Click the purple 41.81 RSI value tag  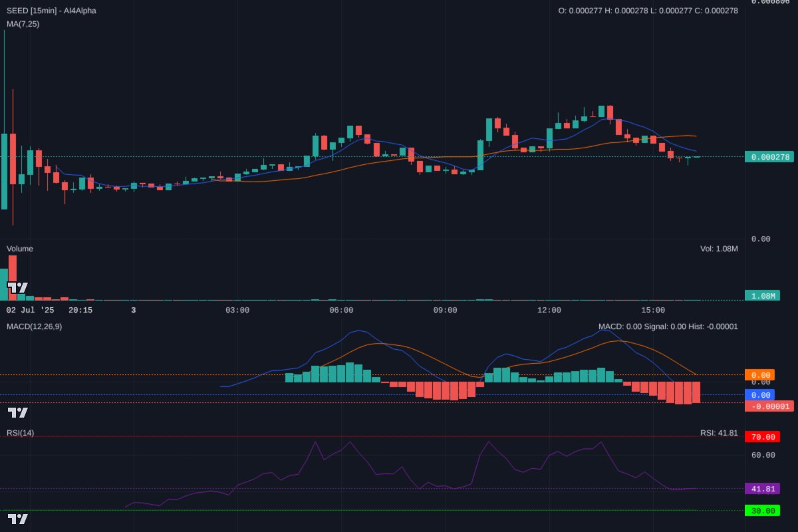(x=762, y=489)
